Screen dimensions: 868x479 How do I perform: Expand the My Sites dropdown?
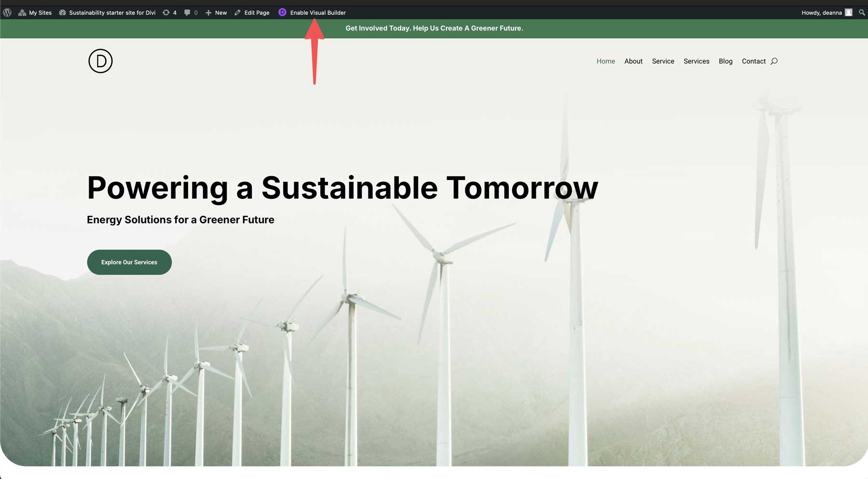point(39,13)
